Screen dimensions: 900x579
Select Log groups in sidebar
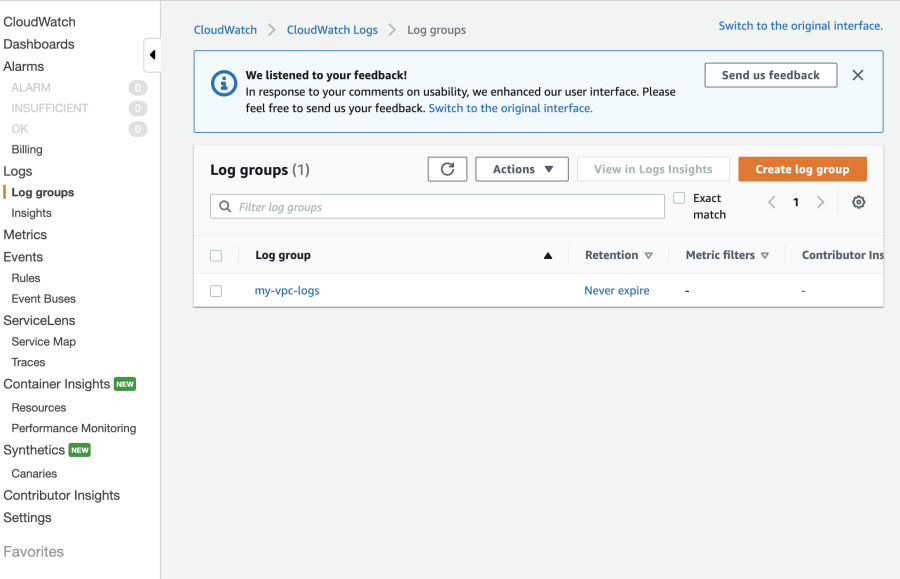click(42, 192)
